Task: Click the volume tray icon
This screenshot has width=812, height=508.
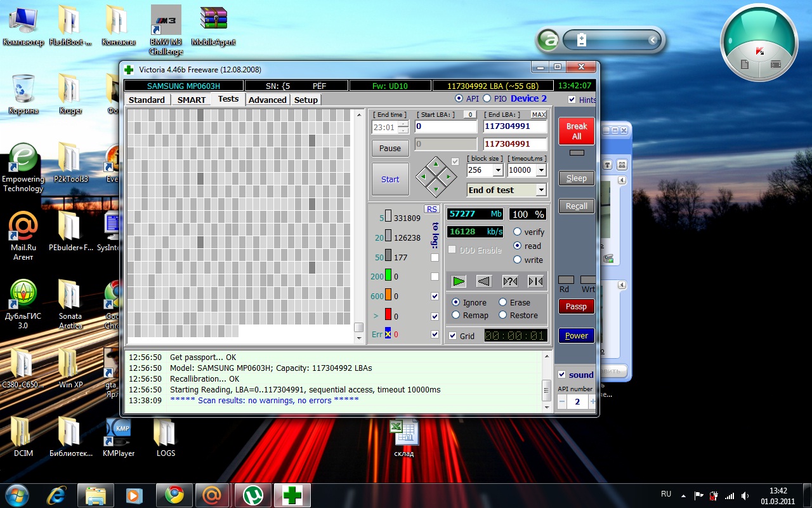Action: 744,495
